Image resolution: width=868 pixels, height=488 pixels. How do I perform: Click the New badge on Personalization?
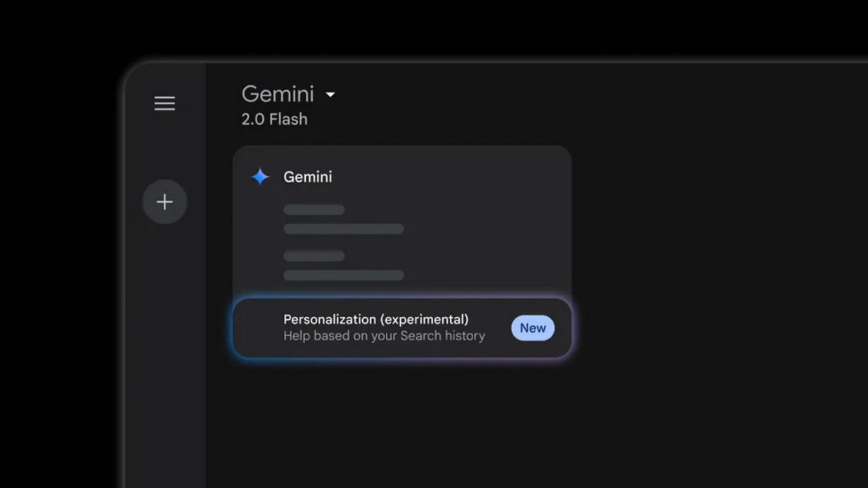[x=533, y=327]
